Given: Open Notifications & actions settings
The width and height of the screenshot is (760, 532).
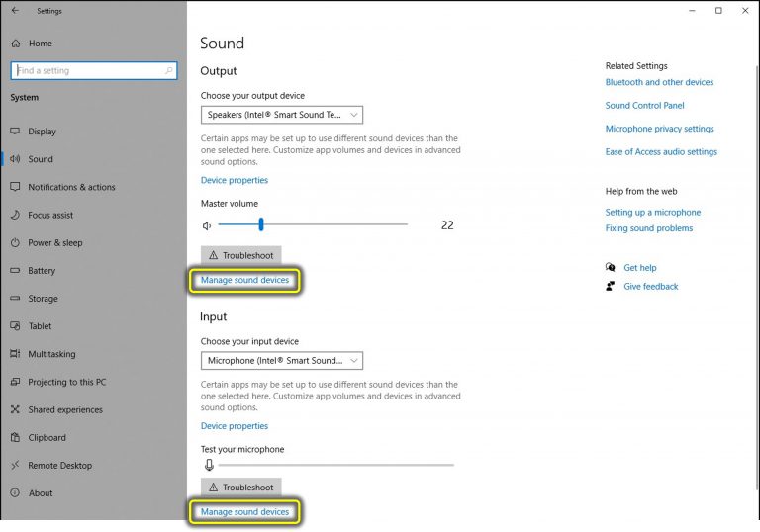Looking at the screenshot, I should (71, 187).
